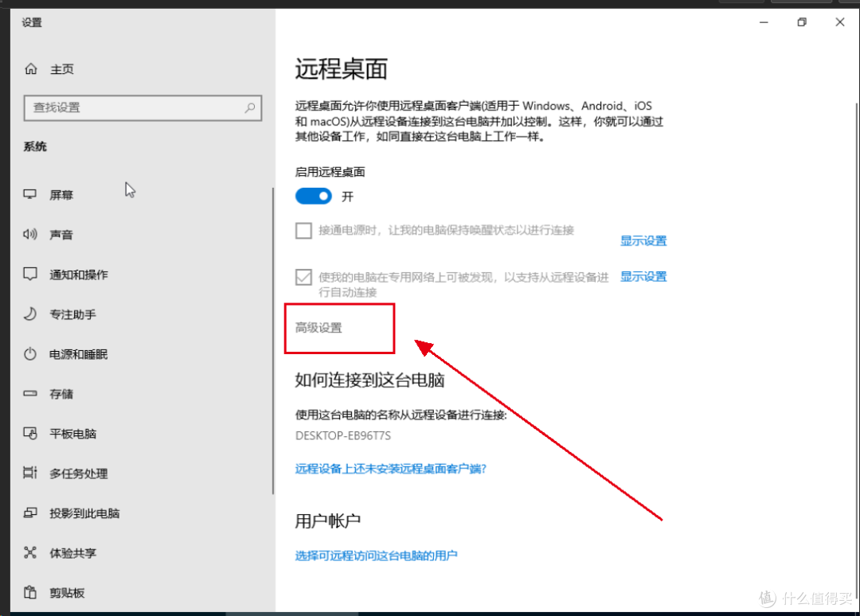Image resolution: width=860 pixels, height=616 pixels.
Task: Click the 屏幕 monitor icon
Action: pos(29,194)
